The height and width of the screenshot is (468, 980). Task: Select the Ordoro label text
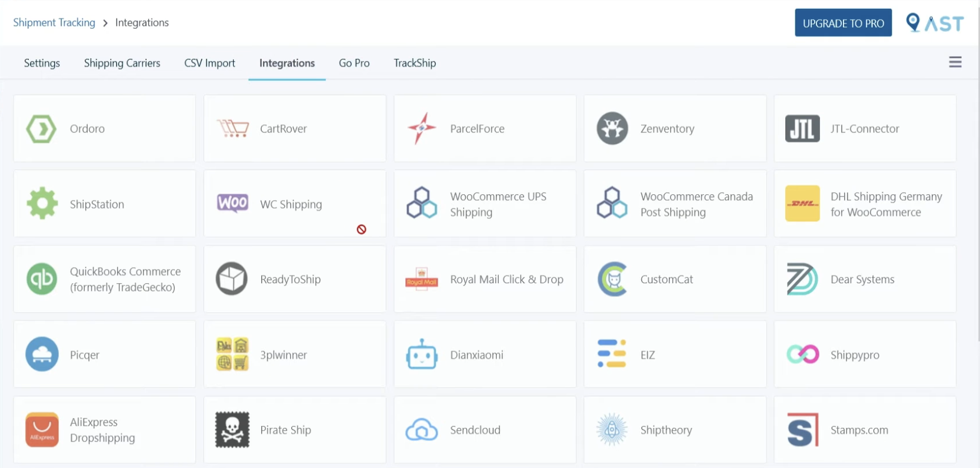coord(87,128)
